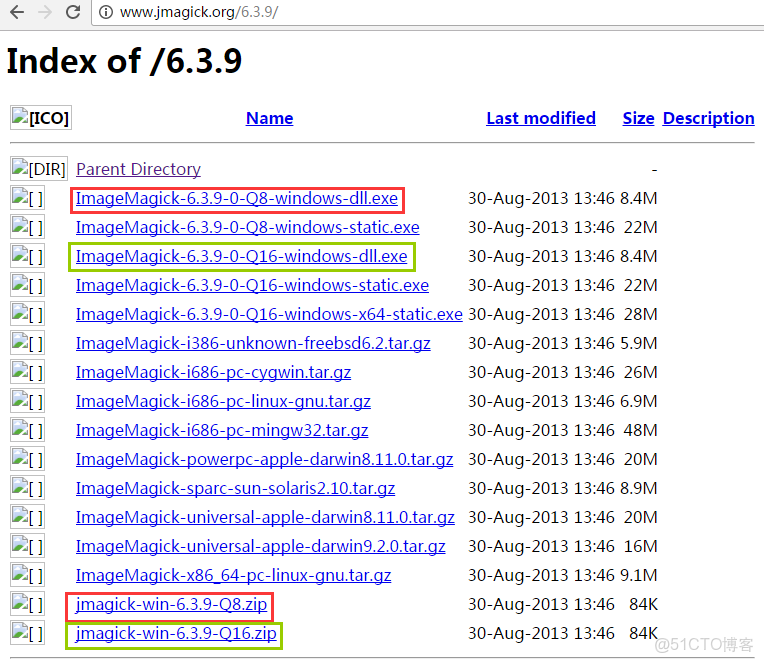Download ImageMagick-6.3.9-0-Q8-windows-static.exe
This screenshot has height=663, width=764.
[248, 227]
